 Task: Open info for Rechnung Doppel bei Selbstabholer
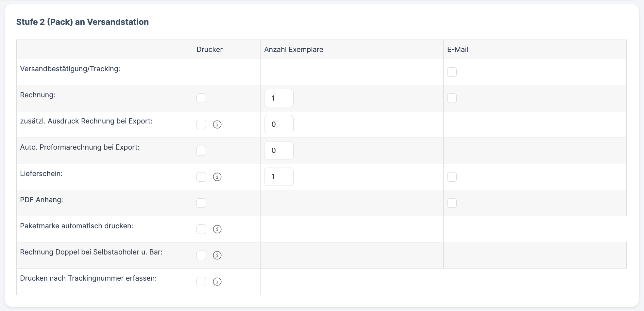point(217,255)
